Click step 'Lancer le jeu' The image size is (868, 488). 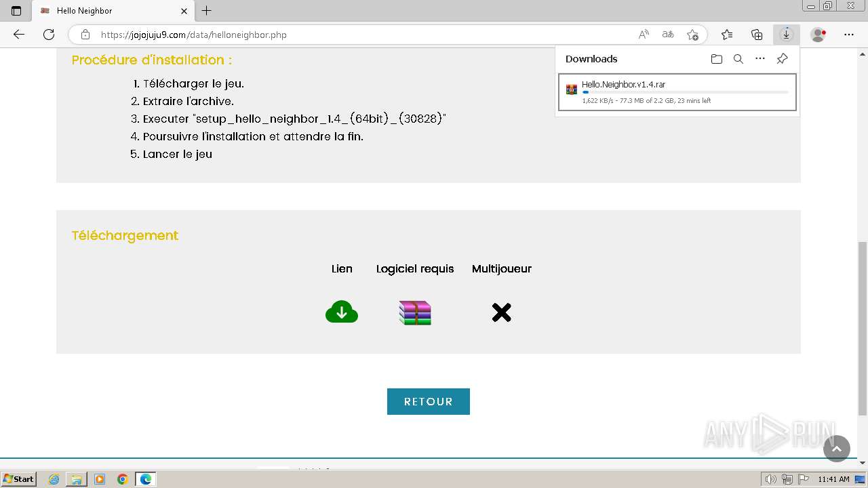point(178,154)
